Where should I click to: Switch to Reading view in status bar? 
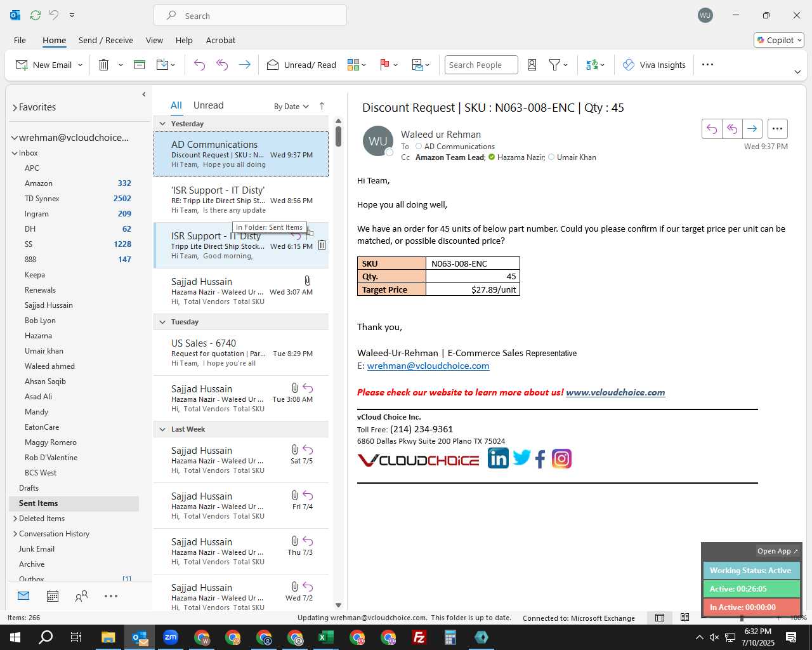[684, 618]
